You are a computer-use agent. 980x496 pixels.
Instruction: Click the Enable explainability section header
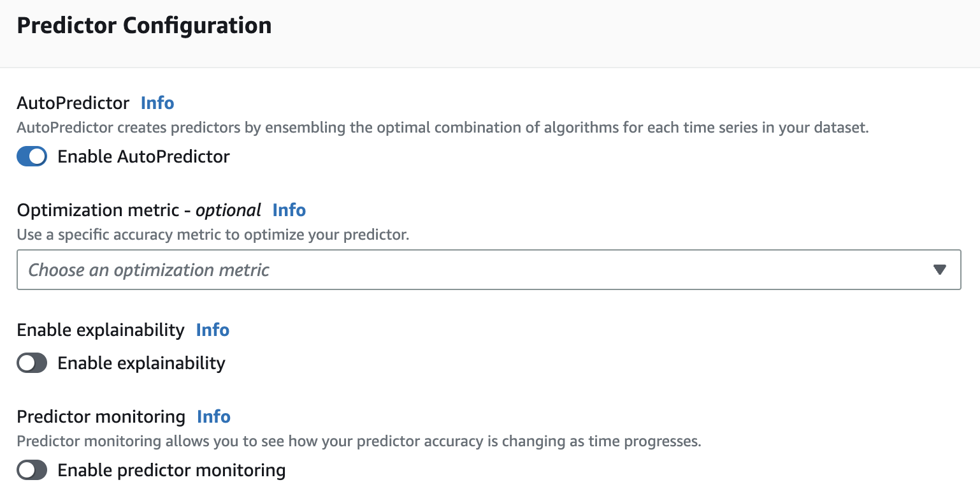(99, 330)
